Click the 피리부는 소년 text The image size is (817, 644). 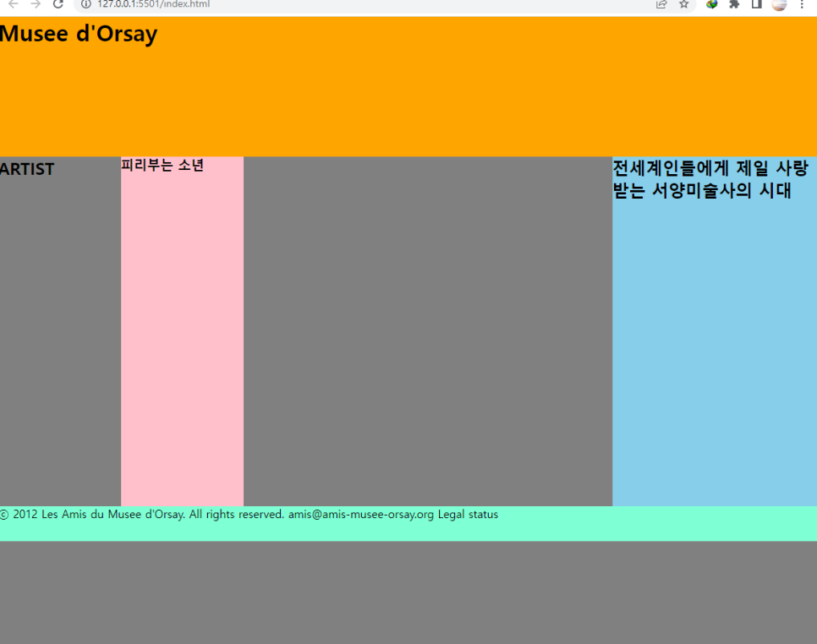162,165
